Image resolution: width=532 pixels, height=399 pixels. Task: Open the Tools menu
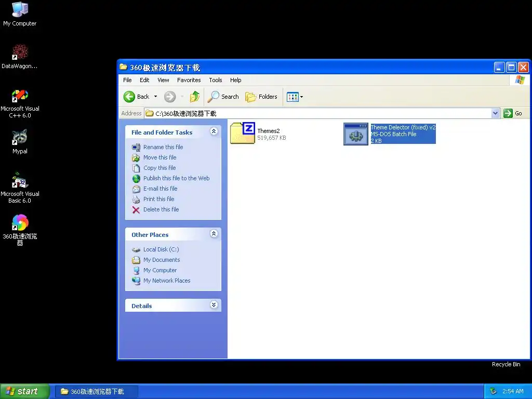tap(216, 80)
